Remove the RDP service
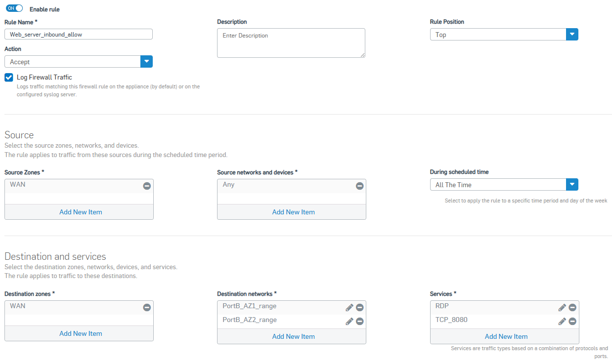 pyautogui.click(x=572, y=307)
